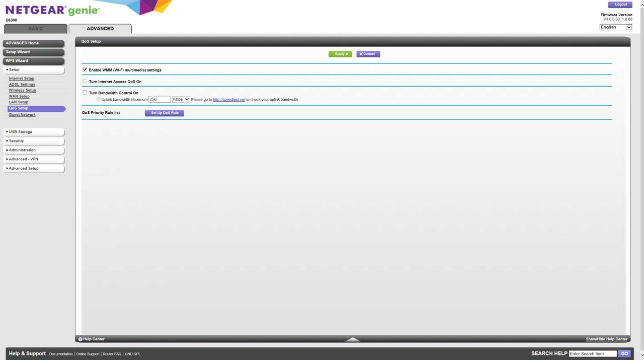Click the Enter Search Item field
The image size is (644, 360).
[x=593, y=353]
